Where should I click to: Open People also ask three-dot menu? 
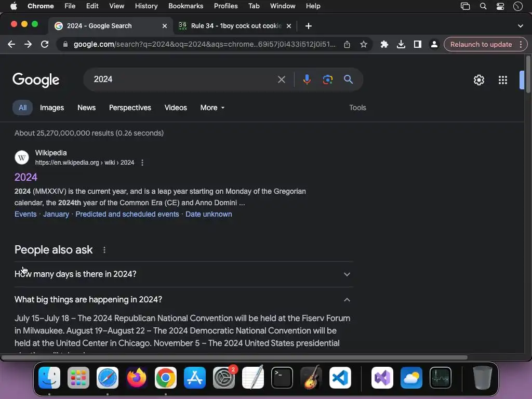click(x=104, y=250)
